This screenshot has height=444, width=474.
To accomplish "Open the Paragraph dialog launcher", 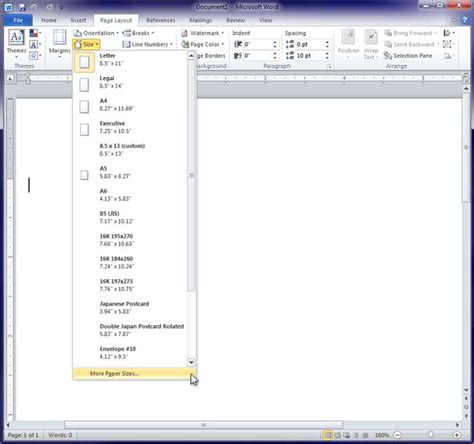I will pos(329,66).
